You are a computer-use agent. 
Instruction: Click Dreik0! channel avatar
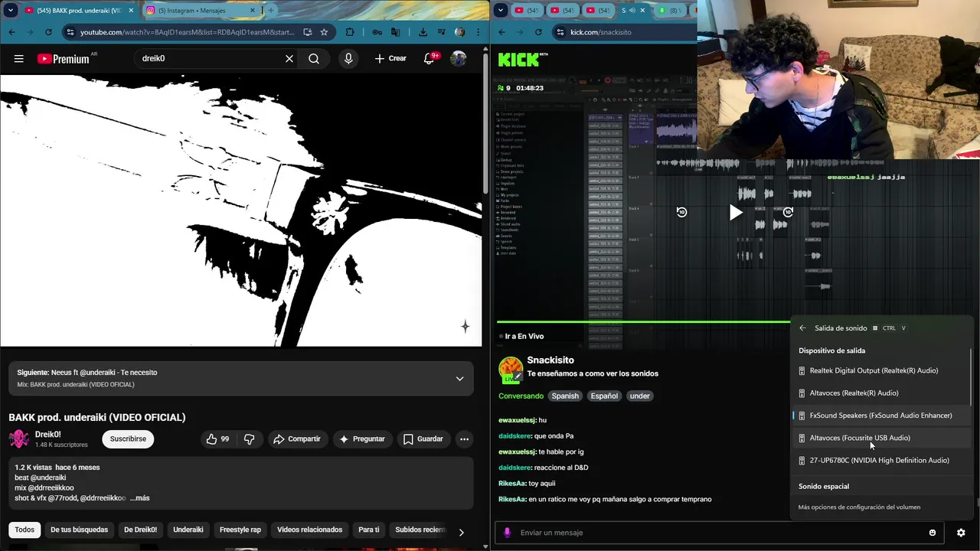[x=19, y=439]
